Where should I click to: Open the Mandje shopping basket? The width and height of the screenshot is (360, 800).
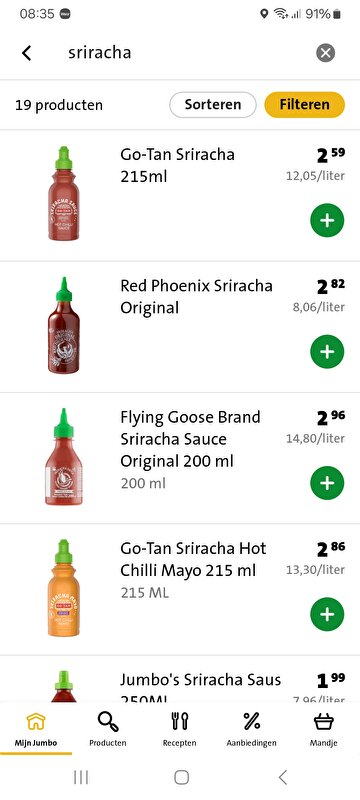(x=323, y=729)
